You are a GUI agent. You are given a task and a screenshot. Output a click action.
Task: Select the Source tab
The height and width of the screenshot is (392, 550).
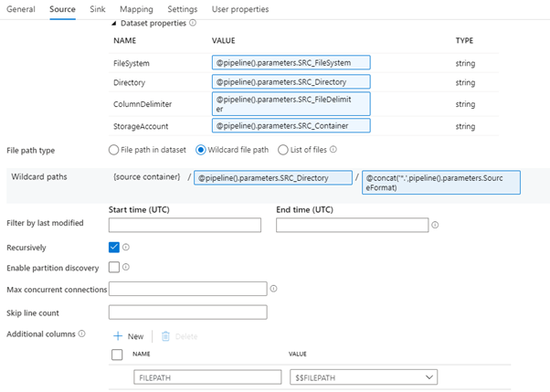(62, 9)
